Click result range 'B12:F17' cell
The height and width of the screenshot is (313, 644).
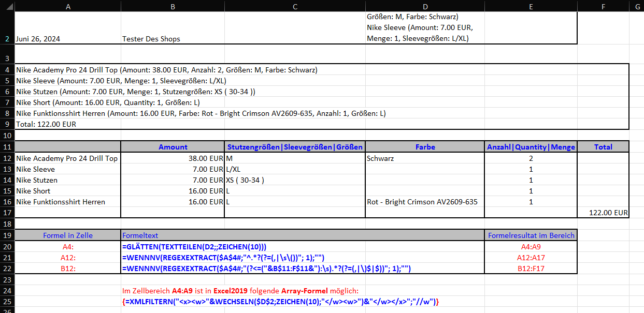[x=531, y=269]
